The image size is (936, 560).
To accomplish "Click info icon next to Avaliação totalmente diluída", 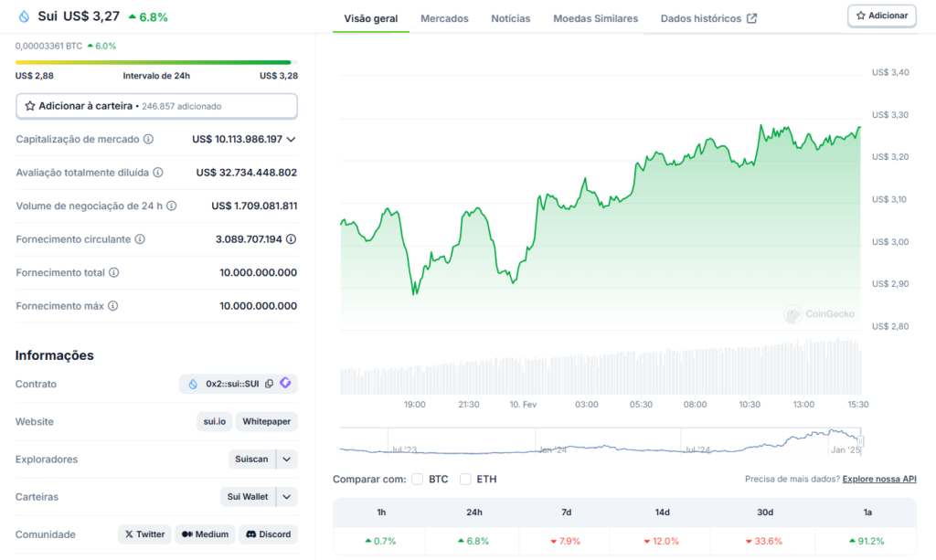I will (157, 173).
